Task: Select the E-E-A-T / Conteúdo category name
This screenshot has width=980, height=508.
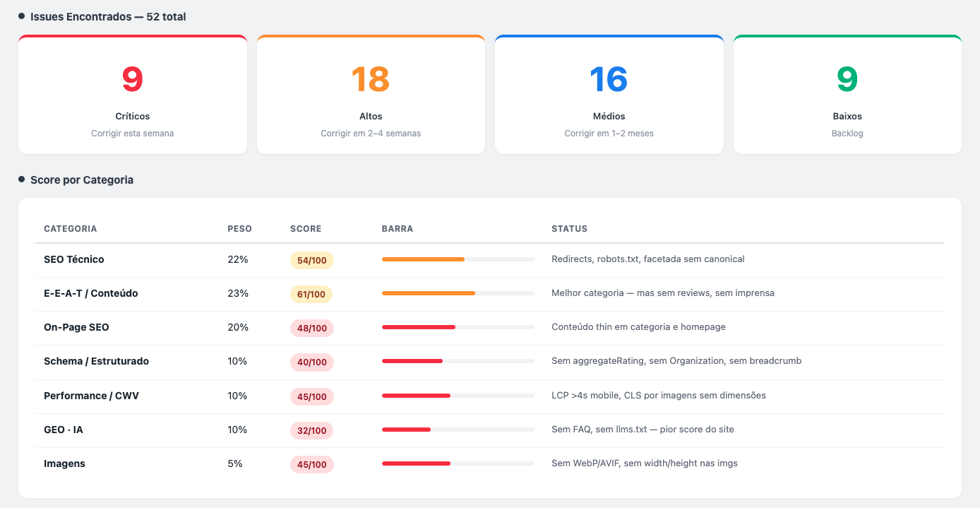Action: tap(91, 293)
